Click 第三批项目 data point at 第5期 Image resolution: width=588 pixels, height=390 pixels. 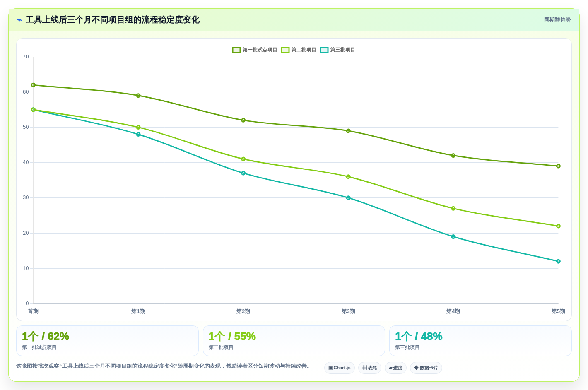coord(558,261)
